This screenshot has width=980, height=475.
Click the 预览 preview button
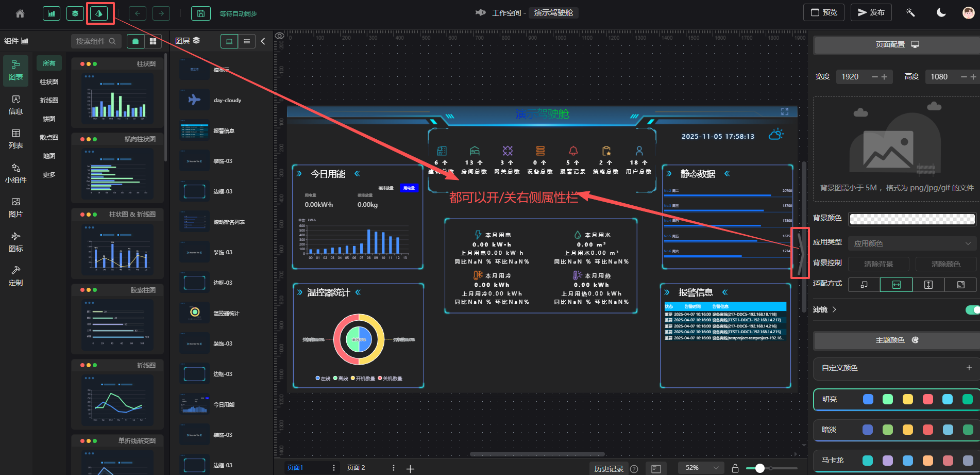coord(823,12)
